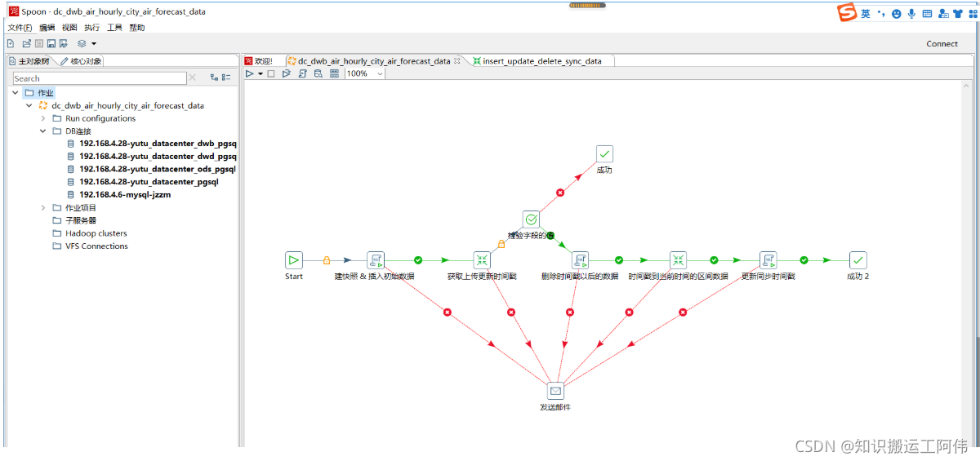The image size is (980, 461).
Task: Select the 发送邮件 mail node
Action: [x=555, y=391]
